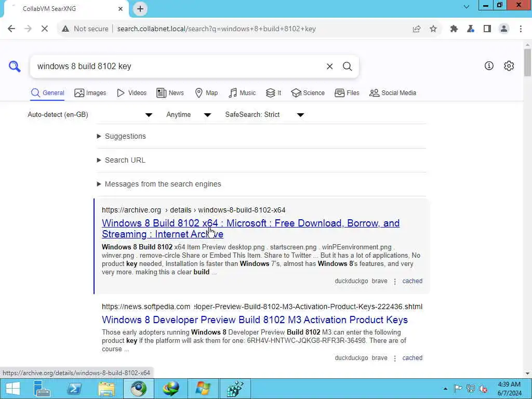Switch to the Science category
The image size is (532, 399).
(308, 93)
